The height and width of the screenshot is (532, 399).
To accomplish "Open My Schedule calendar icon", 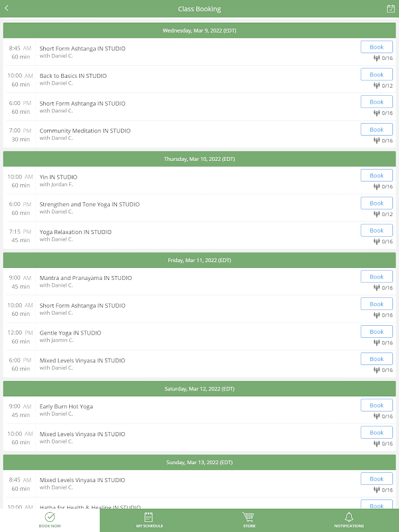I will [149, 517].
